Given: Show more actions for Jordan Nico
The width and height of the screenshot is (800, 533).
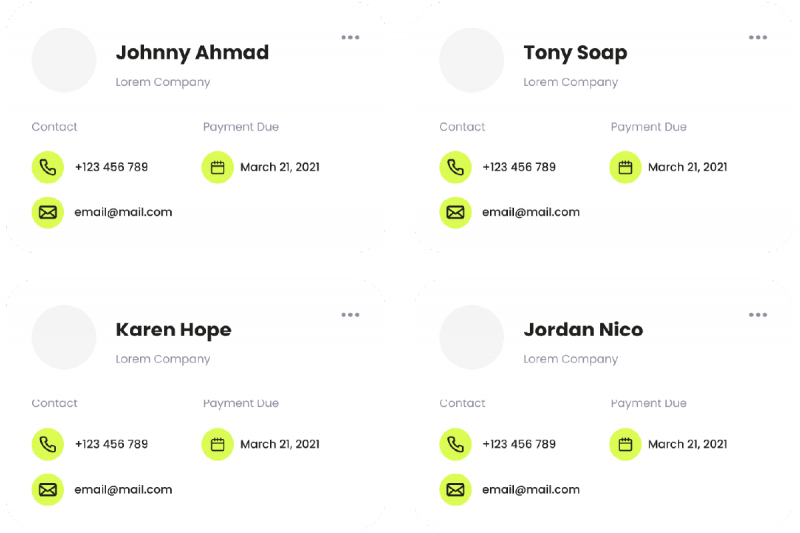Looking at the screenshot, I should pyautogui.click(x=758, y=315).
